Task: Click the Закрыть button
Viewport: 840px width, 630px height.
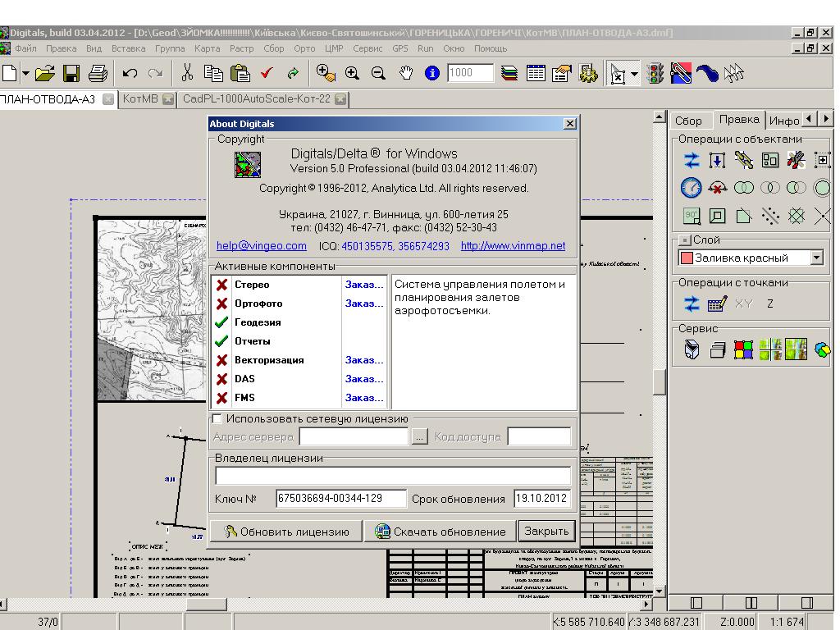Action: tap(546, 531)
